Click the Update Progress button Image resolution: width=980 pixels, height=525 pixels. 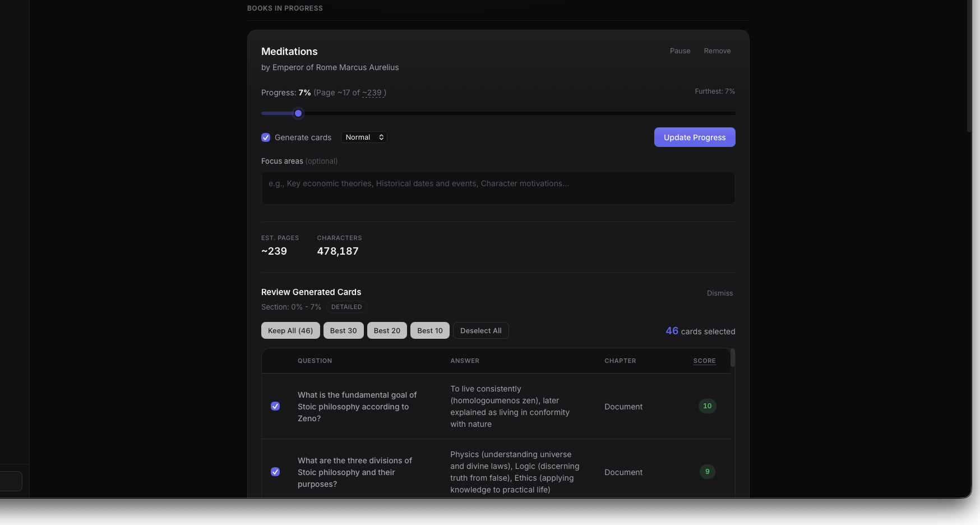point(694,137)
